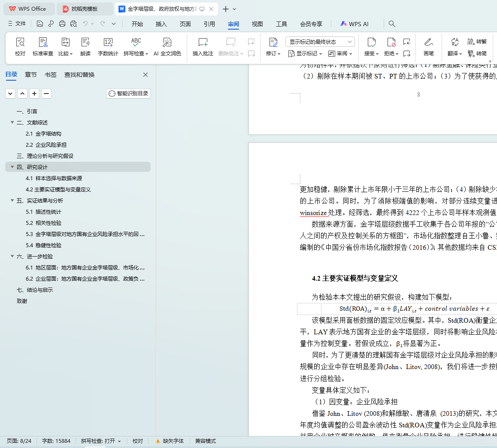
Task: Click AI 全文润色 polish icon
Action: coord(167,42)
